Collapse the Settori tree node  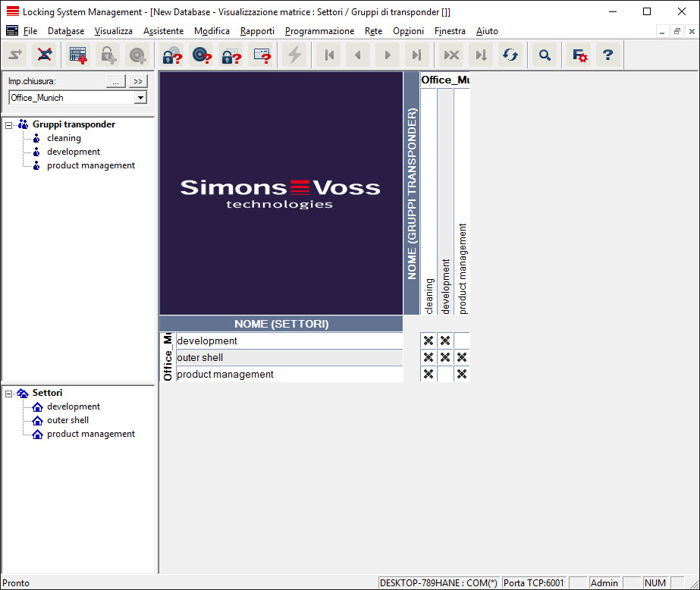9,393
